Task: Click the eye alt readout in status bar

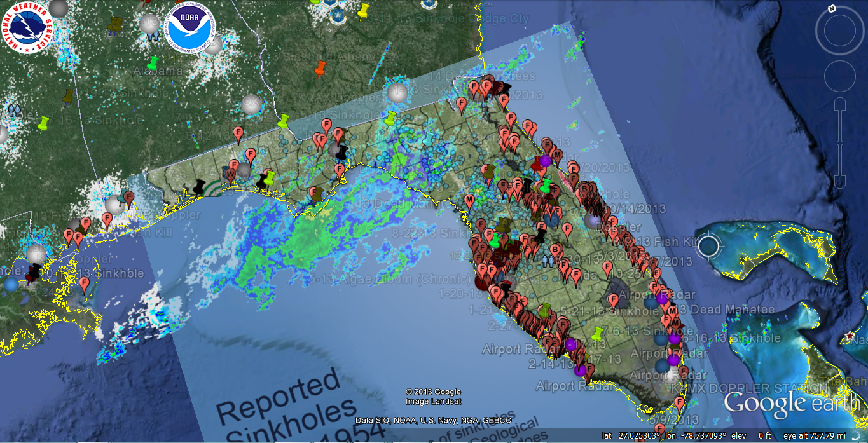Action: pos(823,436)
